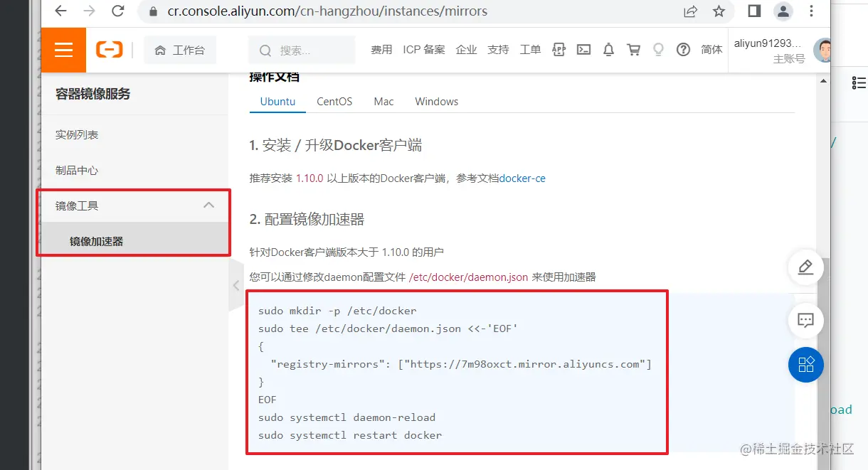Click the 容器镜像服务 sidebar title
The image size is (868, 470).
point(92,94)
